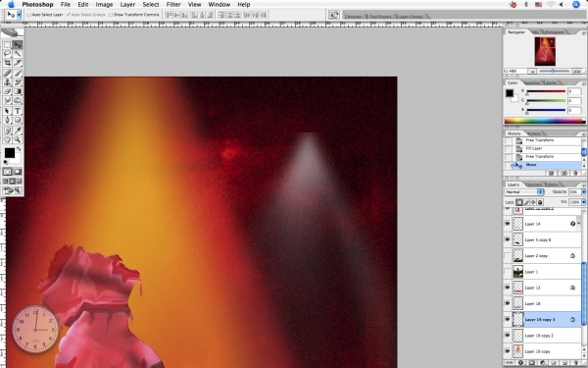Hide Layer 14 via eye icon
588x368 pixels.
(508, 224)
